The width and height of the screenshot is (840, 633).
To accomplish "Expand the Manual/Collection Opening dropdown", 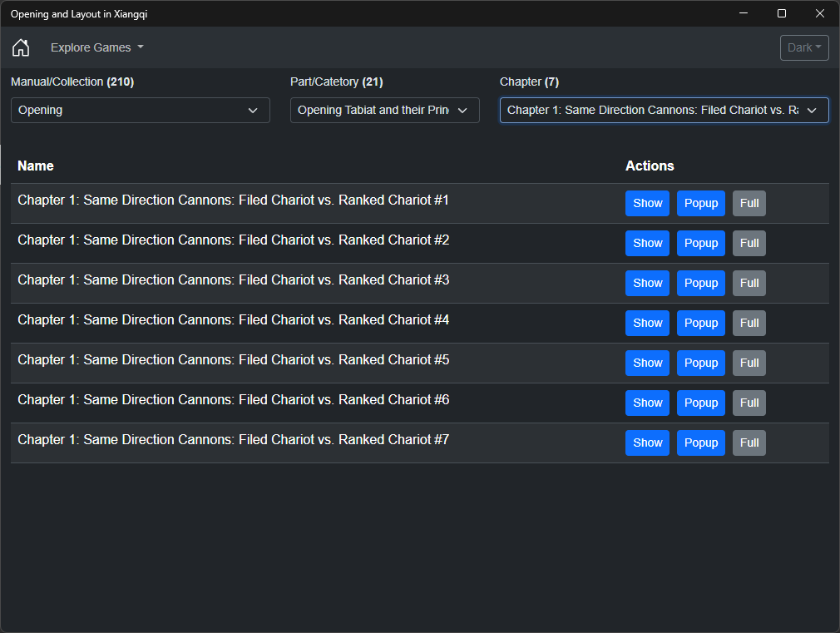I will click(141, 111).
